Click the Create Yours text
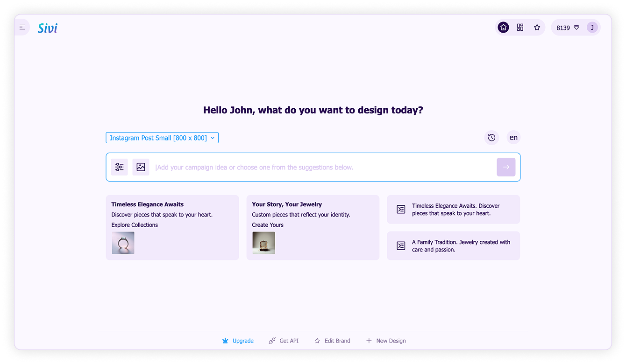This screenshot has width=626, height=364. (268, 225)
